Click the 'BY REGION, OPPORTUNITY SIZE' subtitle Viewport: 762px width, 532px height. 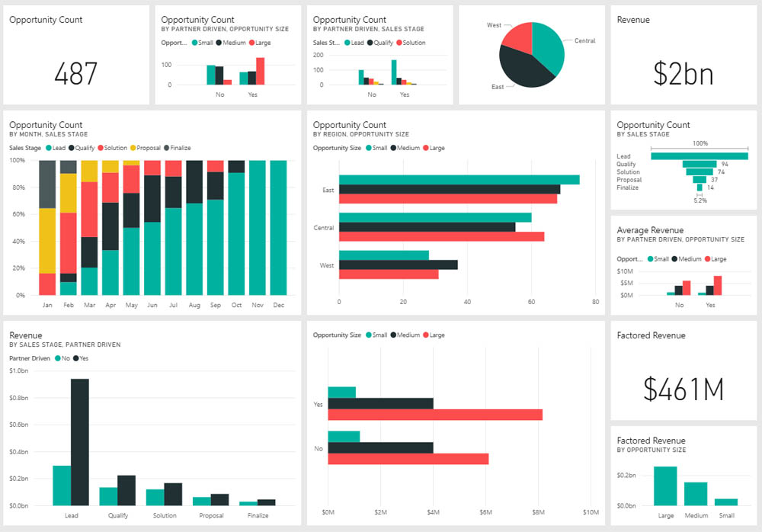click(x=360, y=134)
